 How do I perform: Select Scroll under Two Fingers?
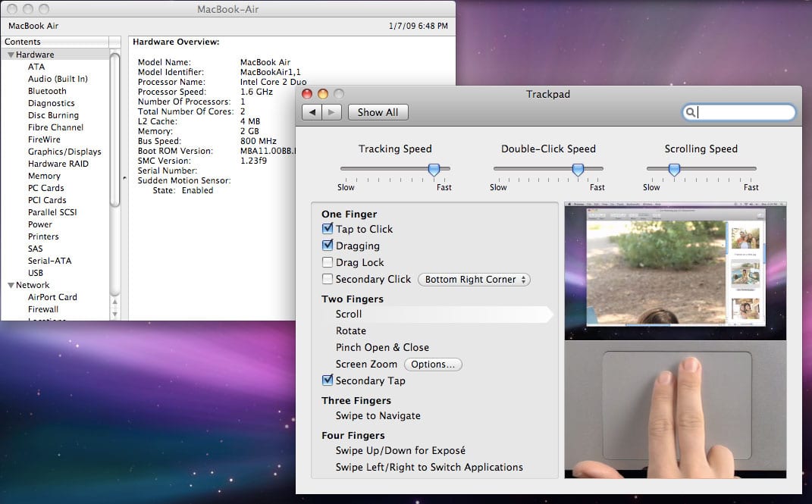[x=349, y=314]
